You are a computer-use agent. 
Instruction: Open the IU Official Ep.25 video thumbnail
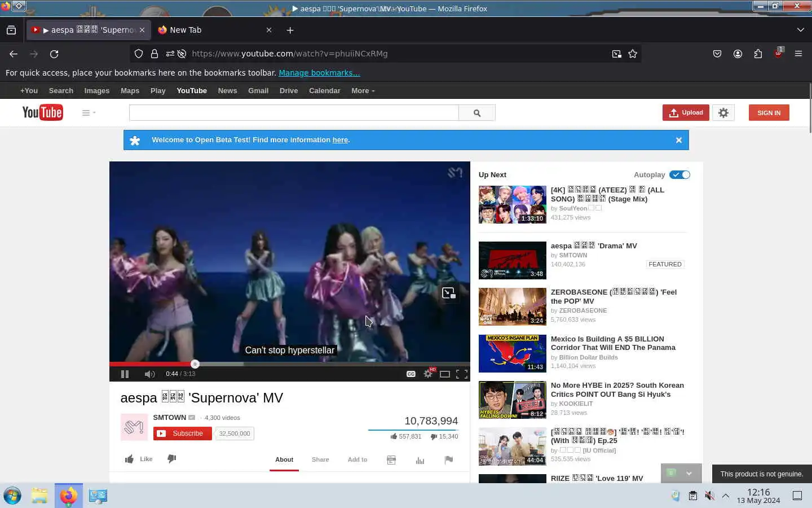513,446
